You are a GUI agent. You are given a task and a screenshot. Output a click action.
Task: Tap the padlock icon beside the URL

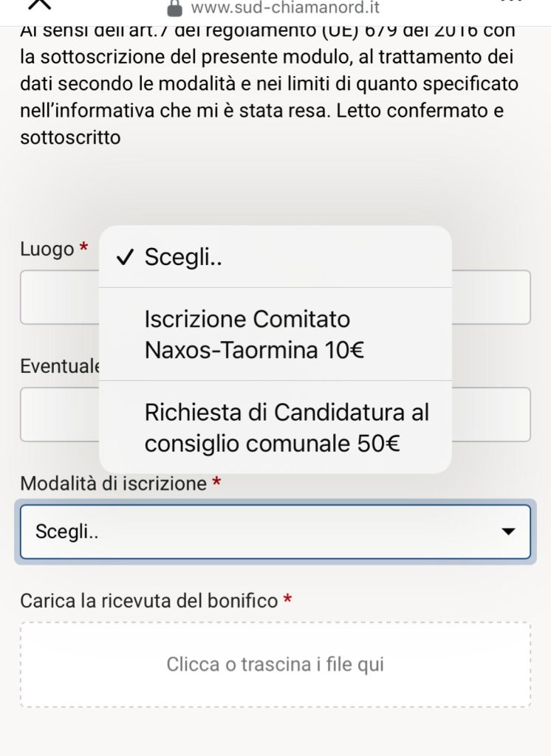click(174, 8)
